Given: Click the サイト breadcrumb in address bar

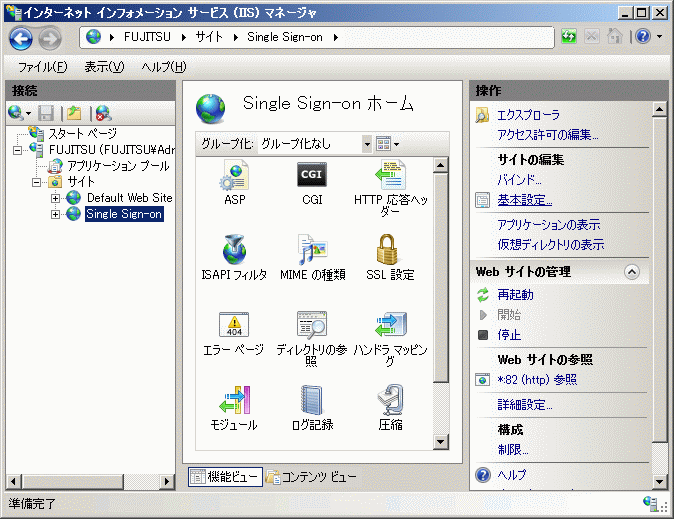Looking at the screenshot, I should [209, 37].
